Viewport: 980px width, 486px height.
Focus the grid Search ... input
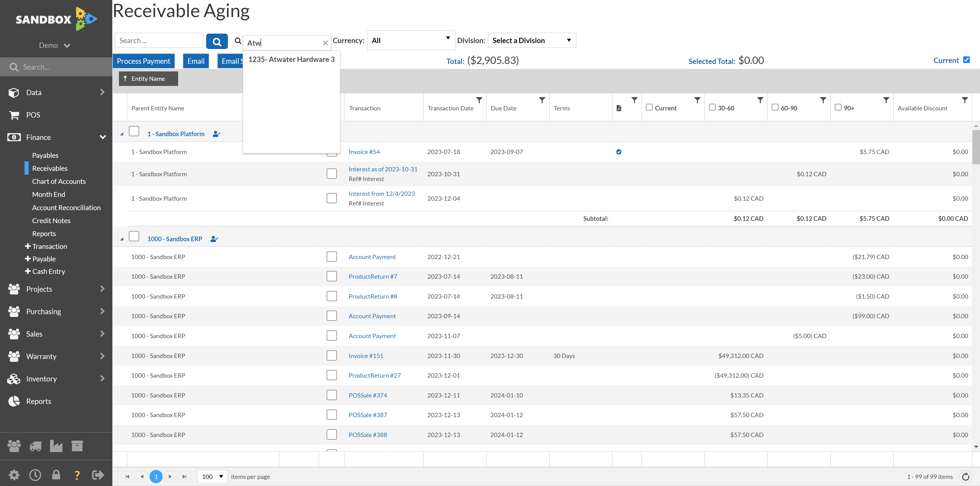click(x=159, y=40)
